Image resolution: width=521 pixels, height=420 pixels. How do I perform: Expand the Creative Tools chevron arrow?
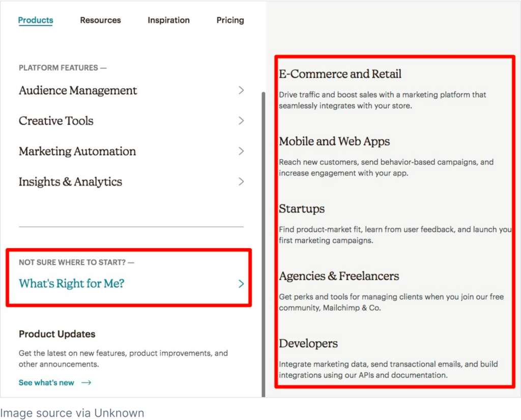[241, 121]
